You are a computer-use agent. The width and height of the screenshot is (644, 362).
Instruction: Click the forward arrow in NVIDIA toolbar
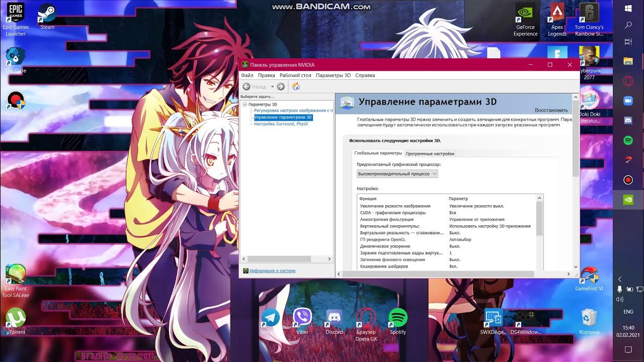coord(281,86)
